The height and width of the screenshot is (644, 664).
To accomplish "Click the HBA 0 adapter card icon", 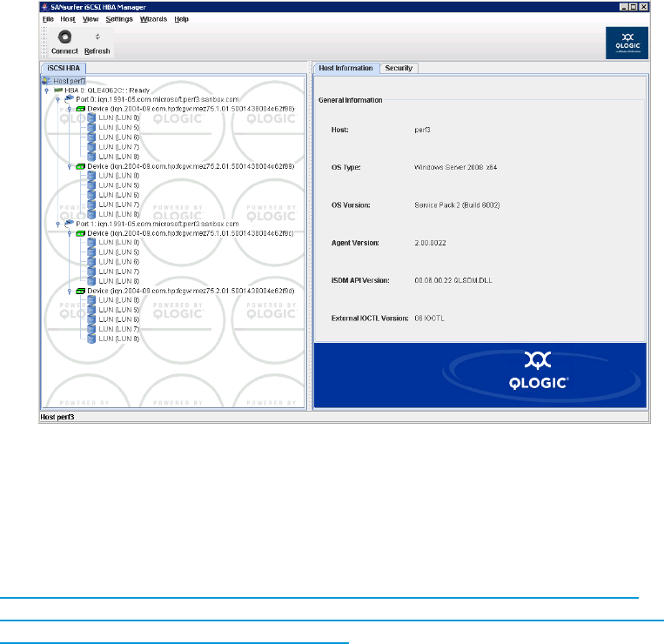I will click(x=58, y=91).
